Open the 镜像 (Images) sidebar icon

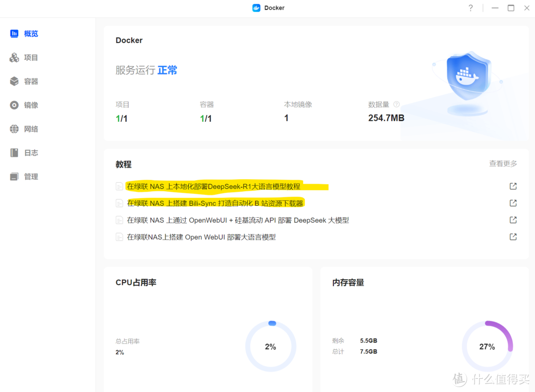pos(13,104)
